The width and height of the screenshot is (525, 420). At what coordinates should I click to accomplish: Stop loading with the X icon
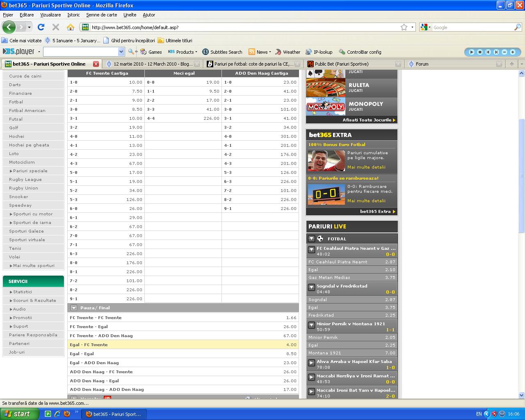coord(56,27)
